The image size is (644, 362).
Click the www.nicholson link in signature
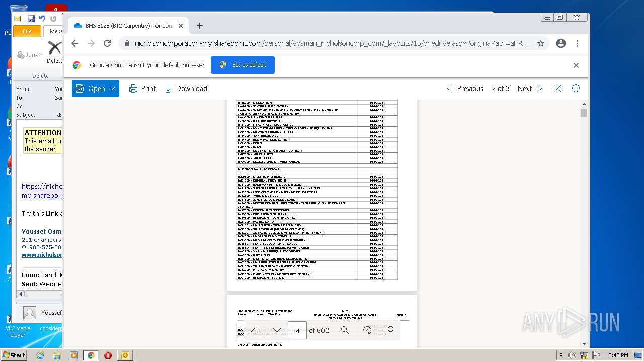(x=42, y=255)
